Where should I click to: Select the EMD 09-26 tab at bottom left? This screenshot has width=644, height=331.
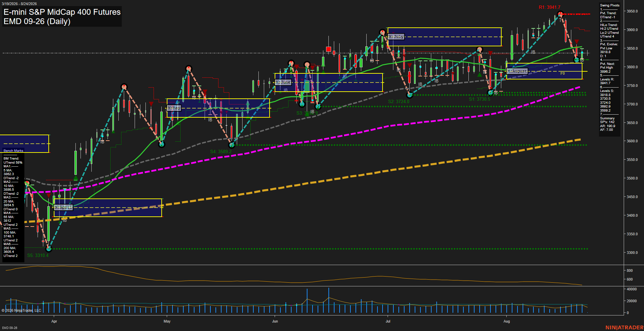pos(9,328)
